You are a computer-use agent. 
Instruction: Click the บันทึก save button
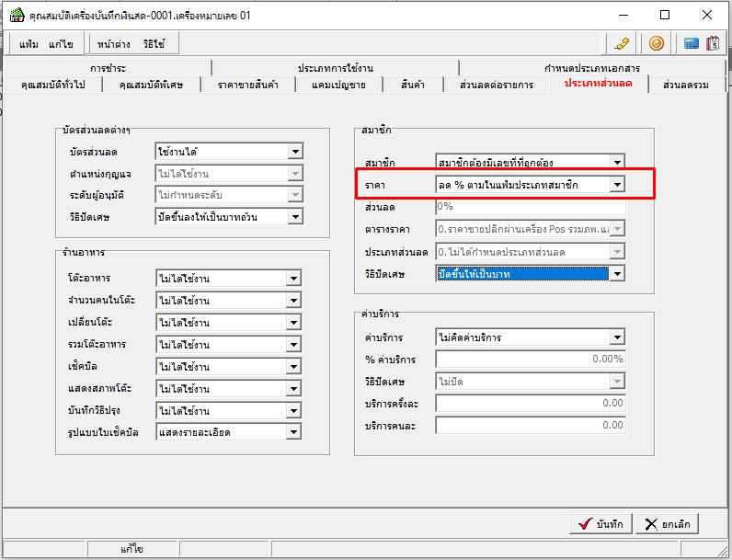click(x=600, y=524)
